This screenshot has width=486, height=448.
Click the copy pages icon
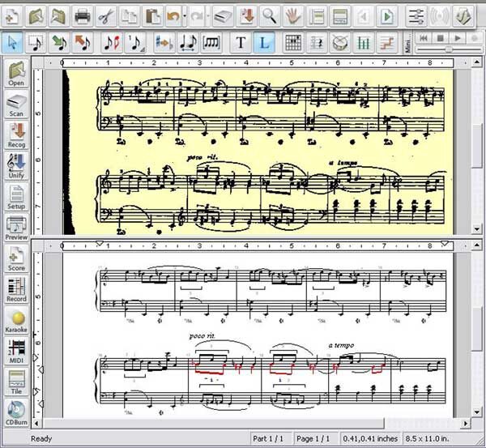pos(130,16)
